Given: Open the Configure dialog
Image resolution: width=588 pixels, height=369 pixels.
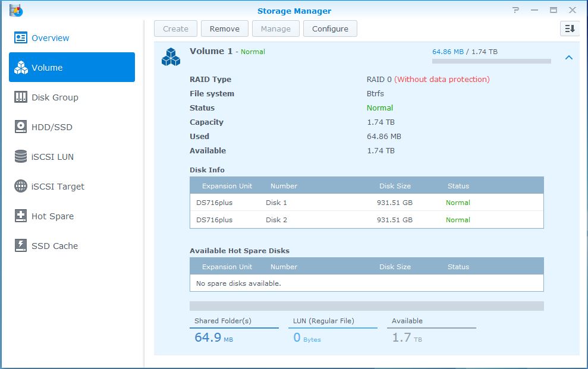Looking at the screenshot, I should click(330, 28).
